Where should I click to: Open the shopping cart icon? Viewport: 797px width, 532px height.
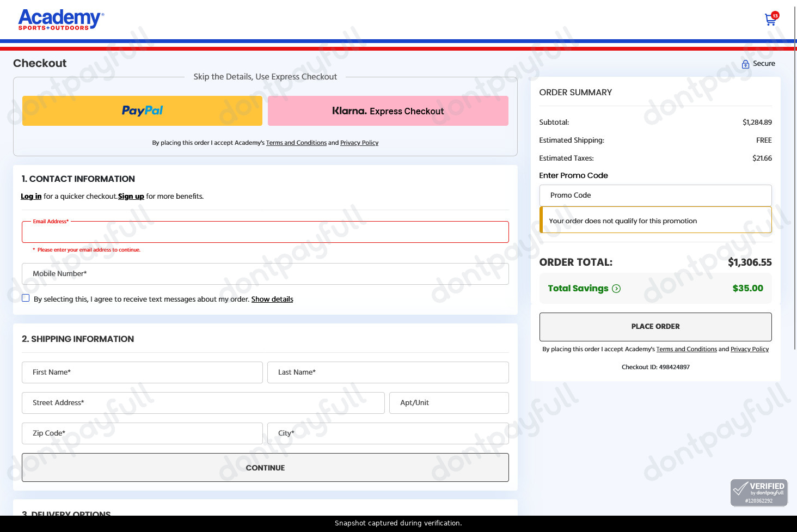tap(771, 19)
